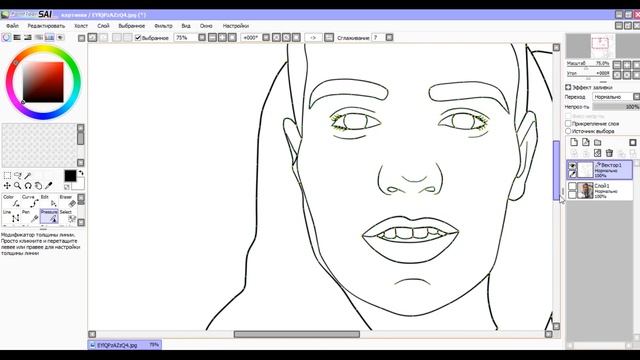
Task: Create a new vector linework layer
Action: (x=586, y=142)
